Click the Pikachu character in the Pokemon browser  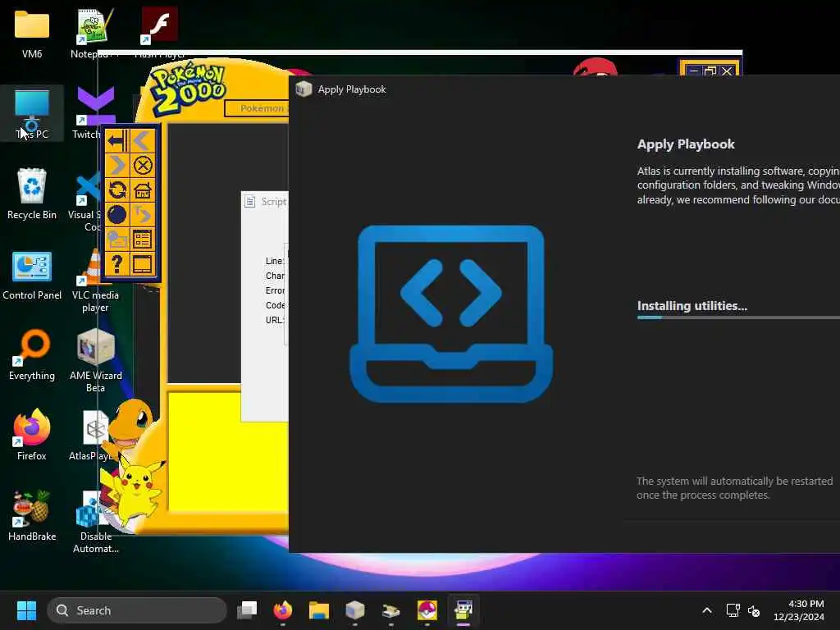tap(137, 491)
